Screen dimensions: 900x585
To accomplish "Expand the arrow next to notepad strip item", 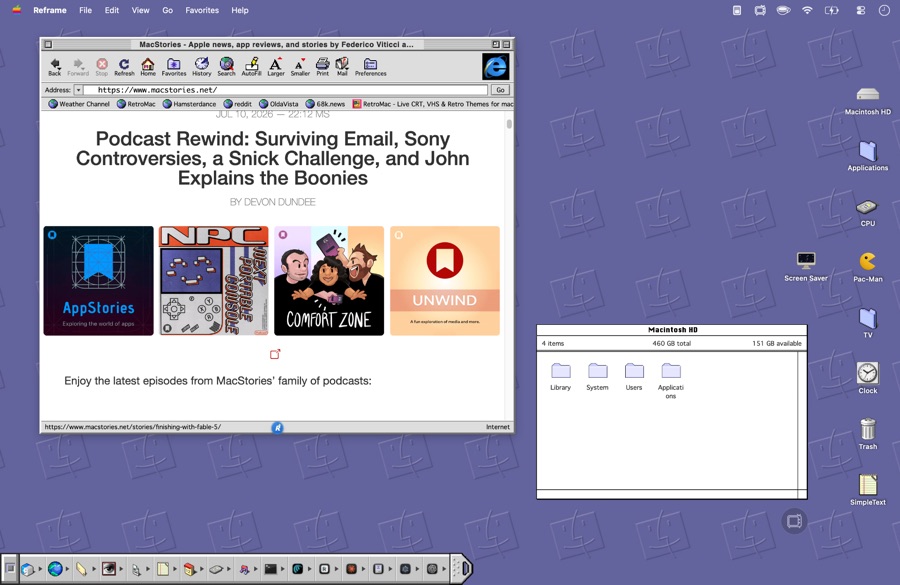I will pyautogui.click(x=175, y=569).
